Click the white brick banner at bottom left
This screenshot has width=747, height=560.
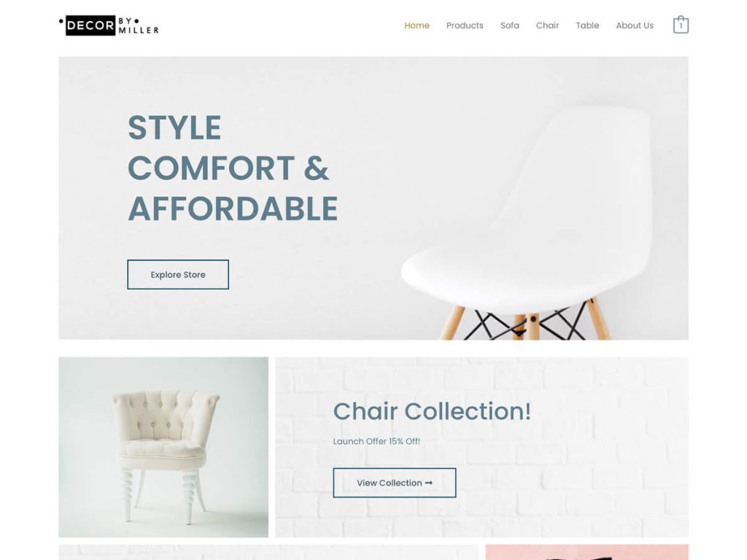[x=268, y=553]
